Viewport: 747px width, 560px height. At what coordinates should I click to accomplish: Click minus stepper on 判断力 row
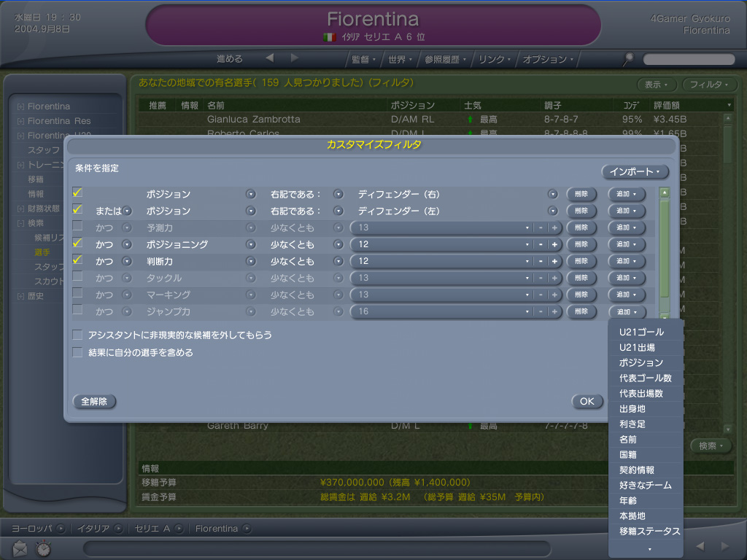point(541,261)
